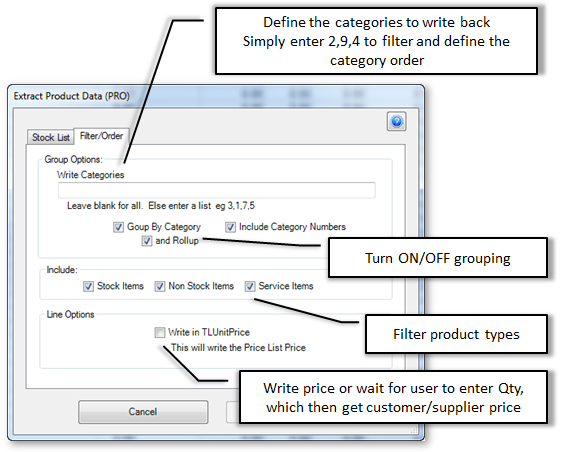Toggle the Stock Items checkbox
The image size is (561, 452).
88,286
